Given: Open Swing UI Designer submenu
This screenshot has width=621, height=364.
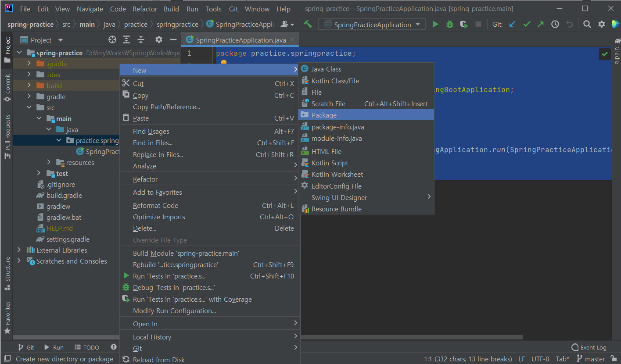Looking at the screenshot, I should pyautogui.click(x=366, y=197).
